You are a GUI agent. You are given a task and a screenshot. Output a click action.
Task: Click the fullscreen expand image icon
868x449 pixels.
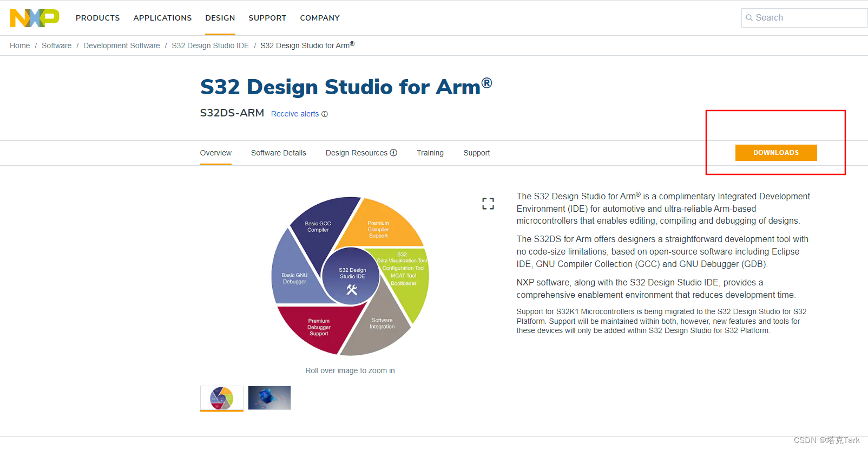click(x=488, y=204)
